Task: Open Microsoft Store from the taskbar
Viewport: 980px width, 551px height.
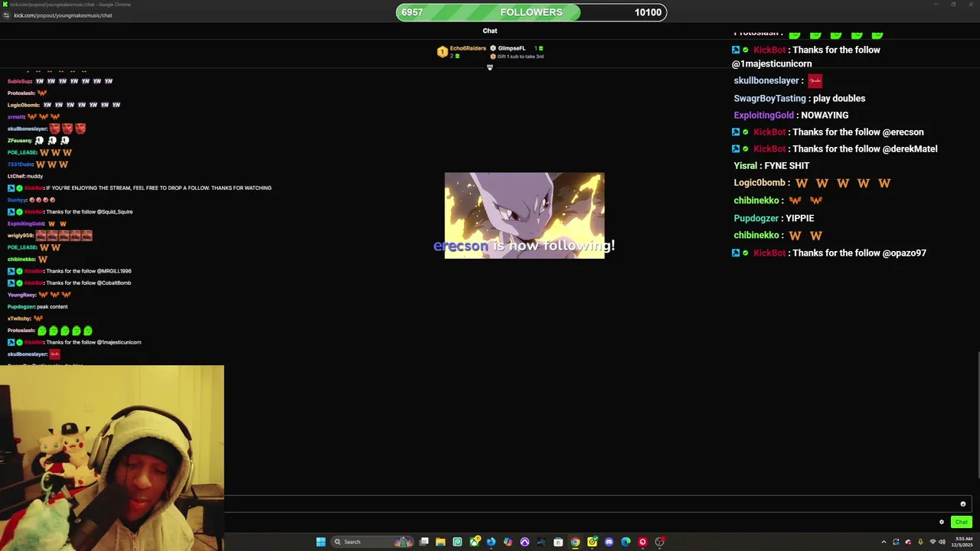Action: click(x=558, y=542)
